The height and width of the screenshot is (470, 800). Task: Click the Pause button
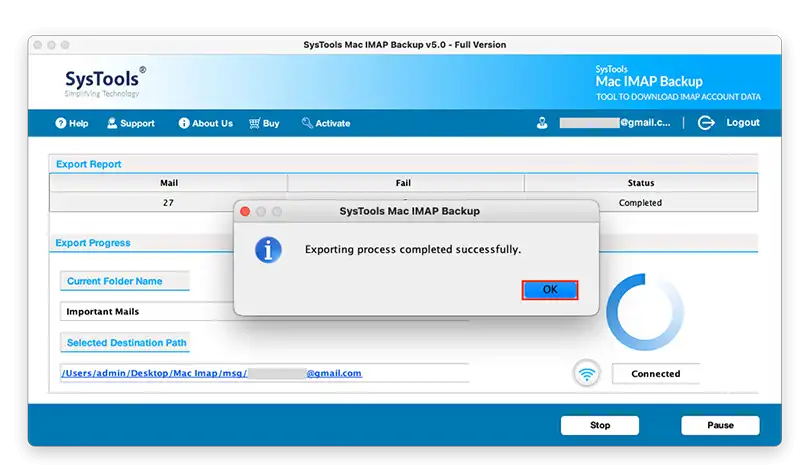coord(720,425)
